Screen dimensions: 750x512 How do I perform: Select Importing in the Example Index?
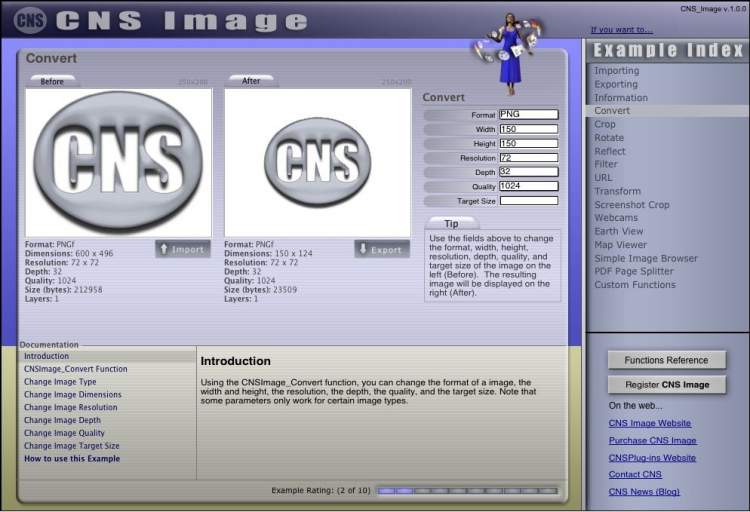tap(617, 71)
